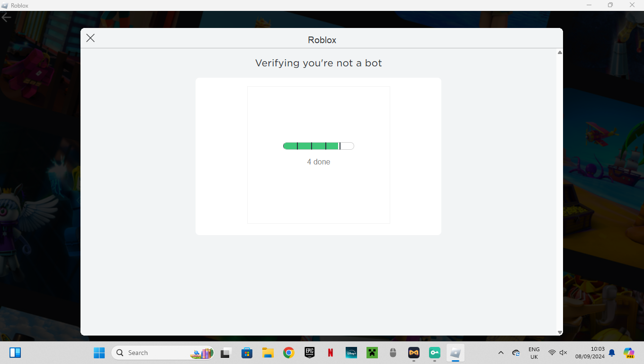Open Disney+ from the taskbar
644x364 pixels.
tap(351, 353)
